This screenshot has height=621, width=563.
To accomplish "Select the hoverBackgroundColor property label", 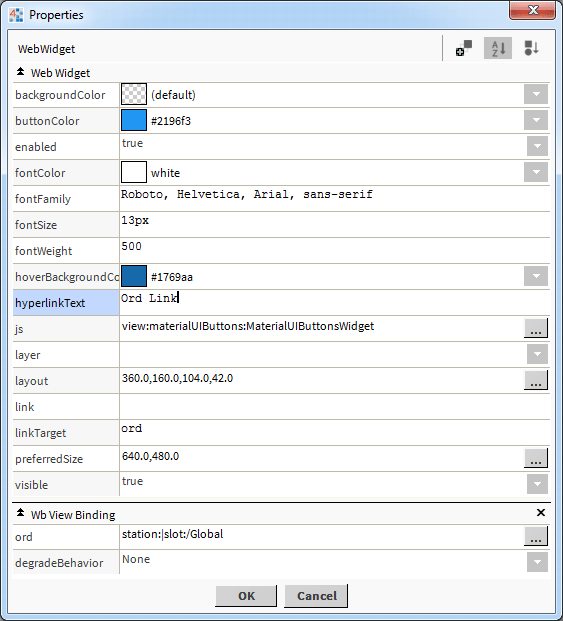I will (x=67, y=277).
